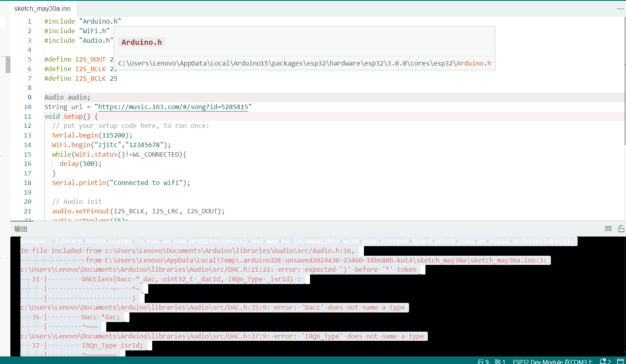
Task: Click the 'while(WiFi.status()!=WL_CONNECTED){' line
Action: [119, 154]
